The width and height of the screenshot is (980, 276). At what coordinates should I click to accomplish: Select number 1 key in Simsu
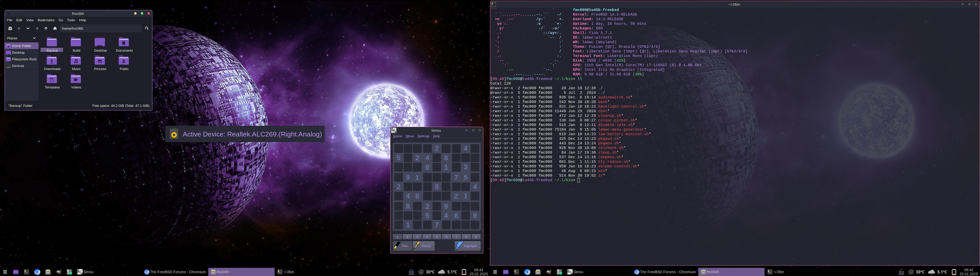(x=397, y=237)
